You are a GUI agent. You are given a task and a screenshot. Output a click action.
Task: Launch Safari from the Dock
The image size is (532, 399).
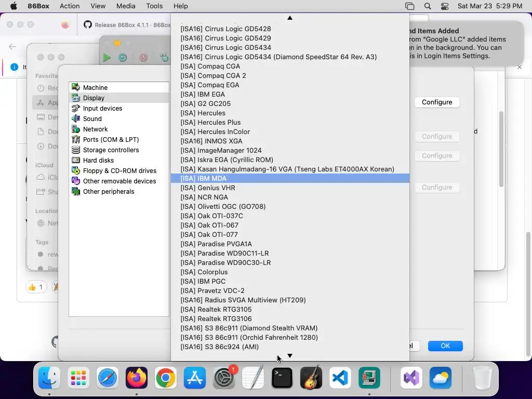click(x=108, y=378)
